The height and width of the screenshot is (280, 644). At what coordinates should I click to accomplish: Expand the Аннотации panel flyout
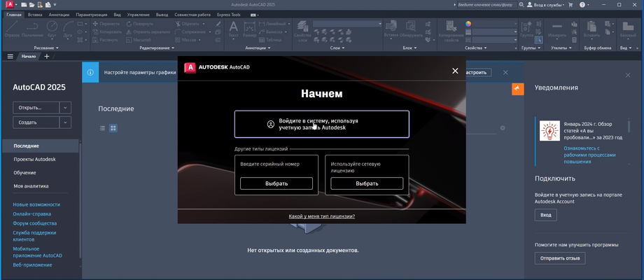(x=258, y=48)
